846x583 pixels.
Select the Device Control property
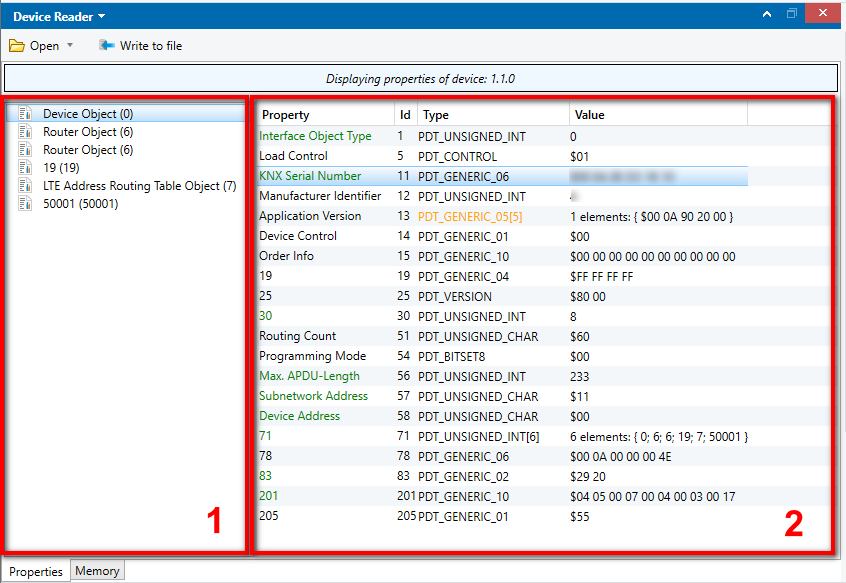[x=298, y=236]
